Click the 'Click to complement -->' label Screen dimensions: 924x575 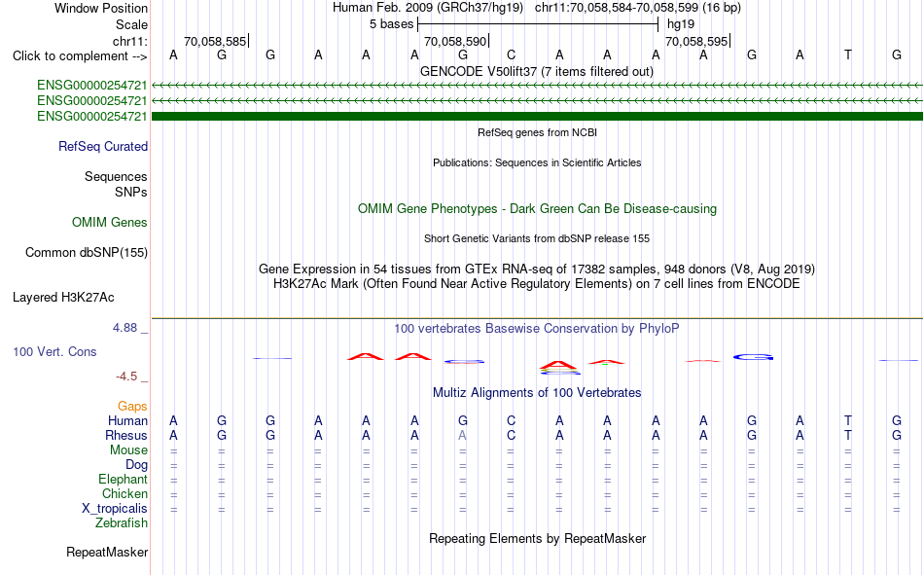tap(80, 56)
